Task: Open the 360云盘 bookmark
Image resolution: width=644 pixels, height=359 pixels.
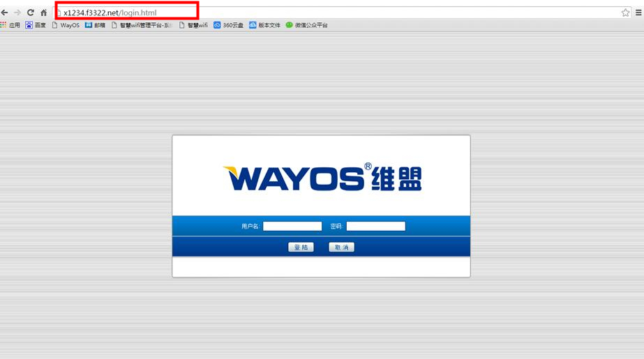Action: click(x=228, y=25)
